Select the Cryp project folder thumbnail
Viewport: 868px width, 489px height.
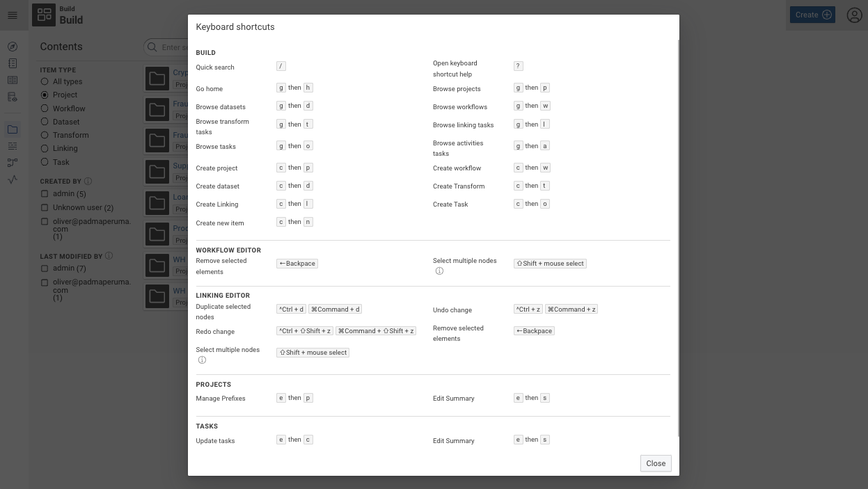[157, 78]
